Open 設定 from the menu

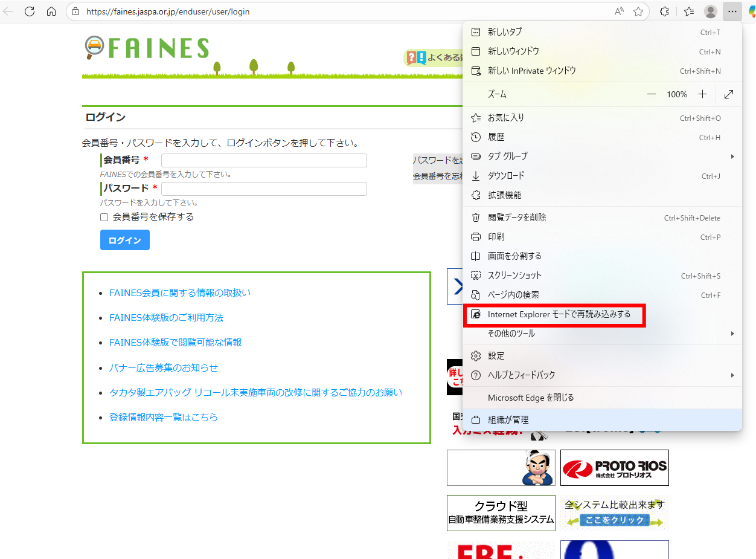(602, 356)
